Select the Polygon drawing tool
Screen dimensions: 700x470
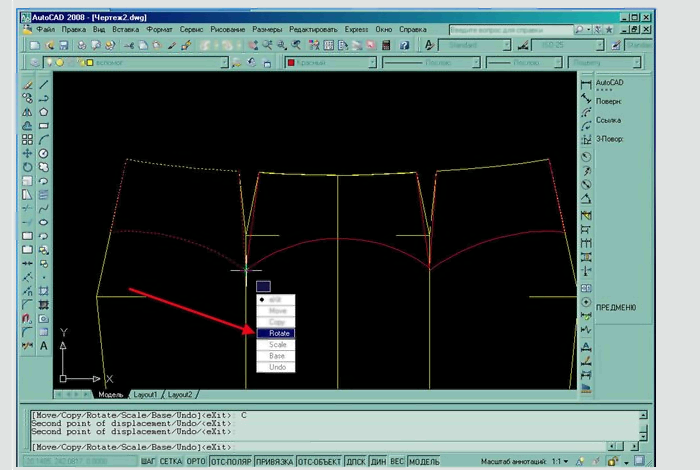click(x=44, y=112)
